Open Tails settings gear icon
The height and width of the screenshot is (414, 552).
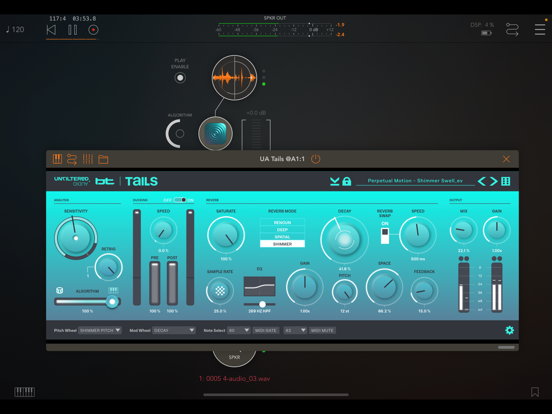click(x=509, y=330)
